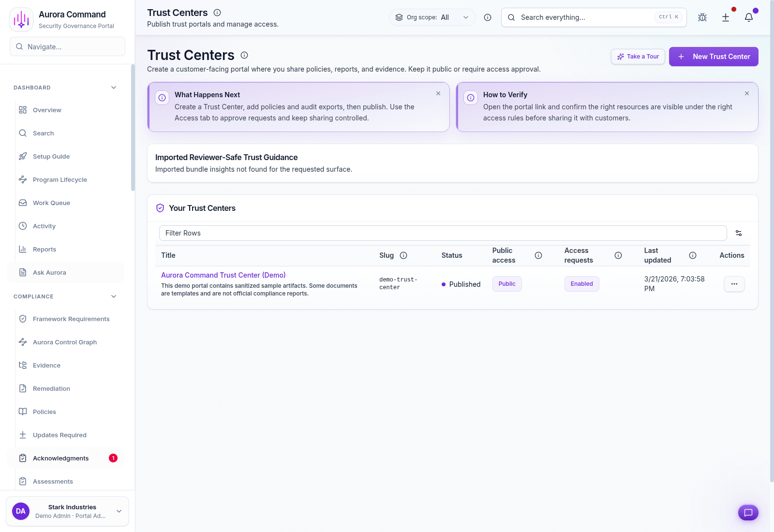Screen dimensions: 774x532
Task: Open the Org scope dropdown
Action: 432,17
